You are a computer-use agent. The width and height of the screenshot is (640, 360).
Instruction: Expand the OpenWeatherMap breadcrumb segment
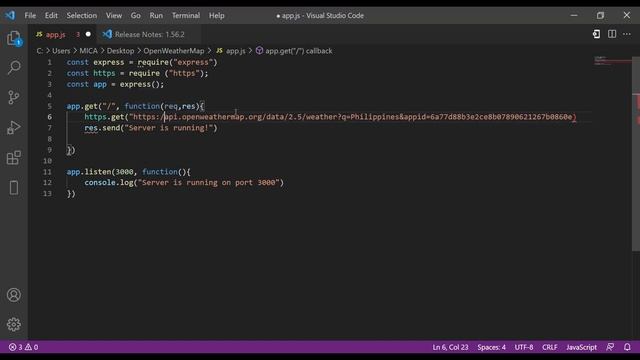pos(173,51)
